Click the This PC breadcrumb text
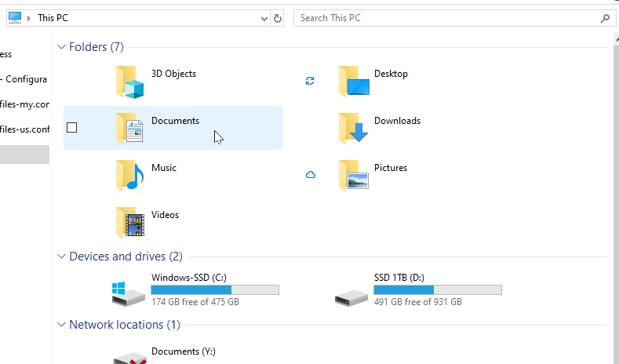 (53, 18)
